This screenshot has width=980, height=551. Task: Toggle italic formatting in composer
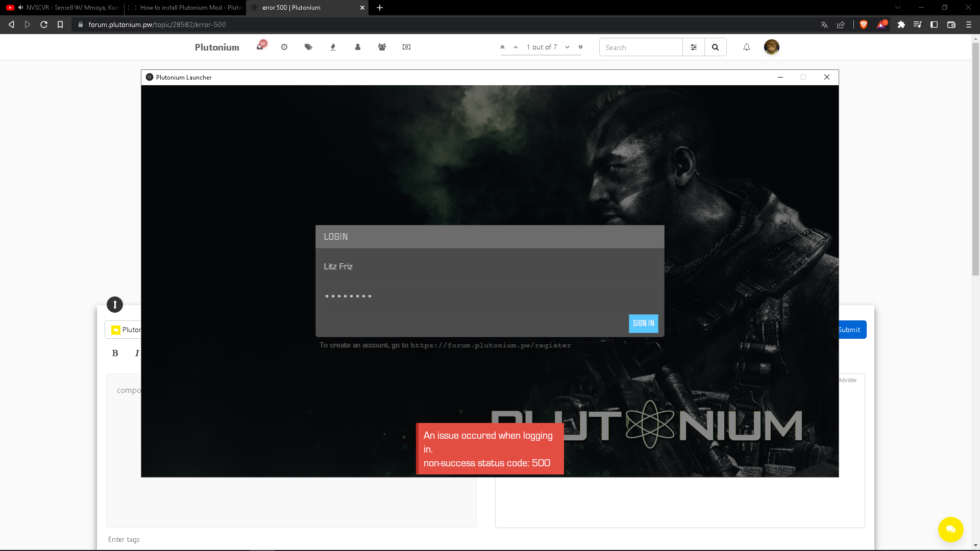pyautogui.click(x=137, y=353)
